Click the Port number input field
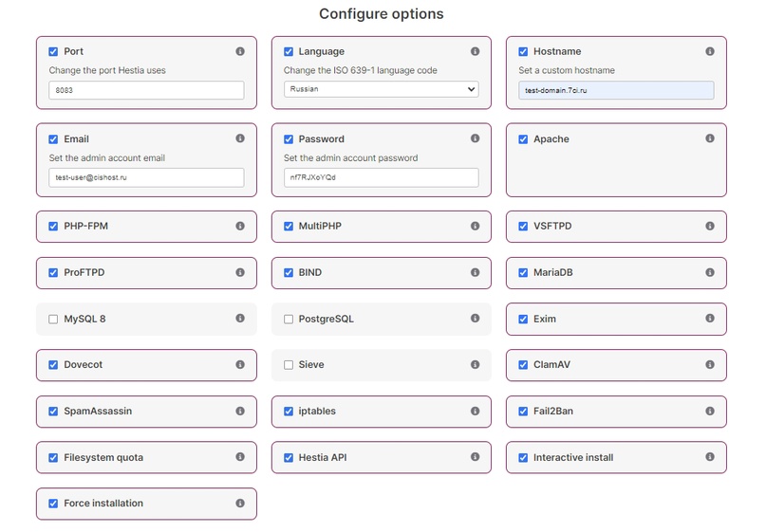Image resolution: width=766 pixels, height=532 pixels. (x=146, y=90)
